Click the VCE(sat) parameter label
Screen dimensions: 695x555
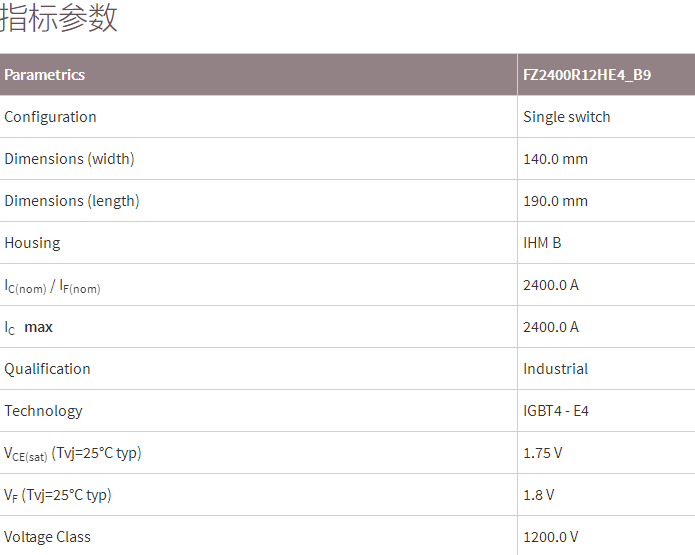(72, 454)
